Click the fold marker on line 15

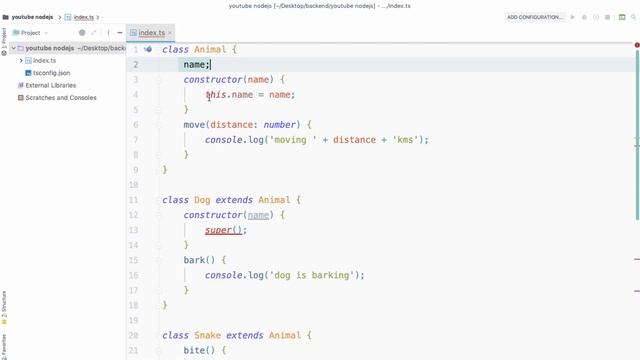coord(159,260)
